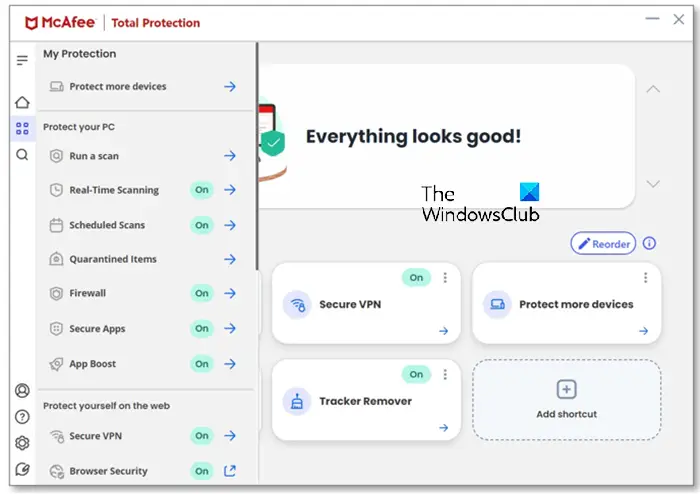Minimize the McAfee window
The width and height of the screenshot is (700, 494).
point(652,19)
